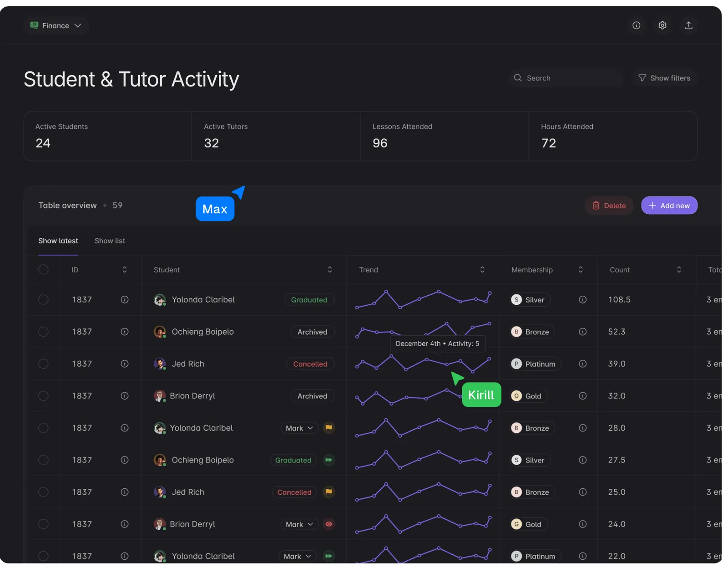Click the Finance money icon
This screenshot has width=728, height=568.
pos(34,25)
